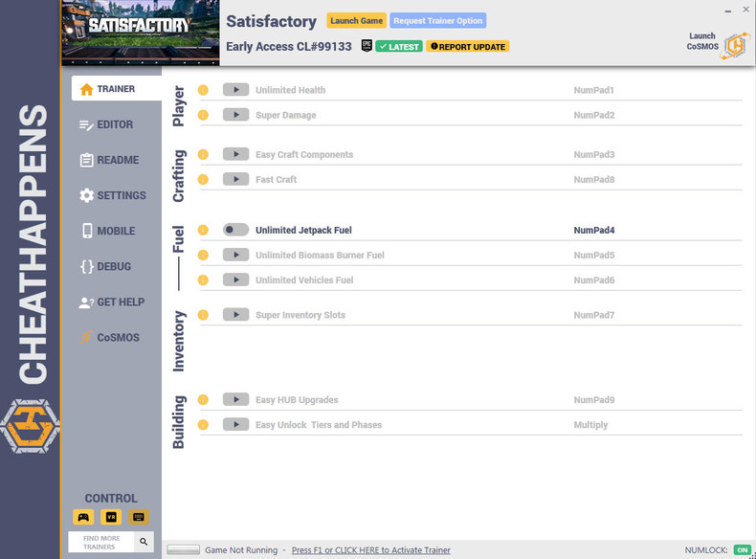The image size is (756, 559).
Task: Activate the Fast Craft cheat
Action: click(235, 179)
